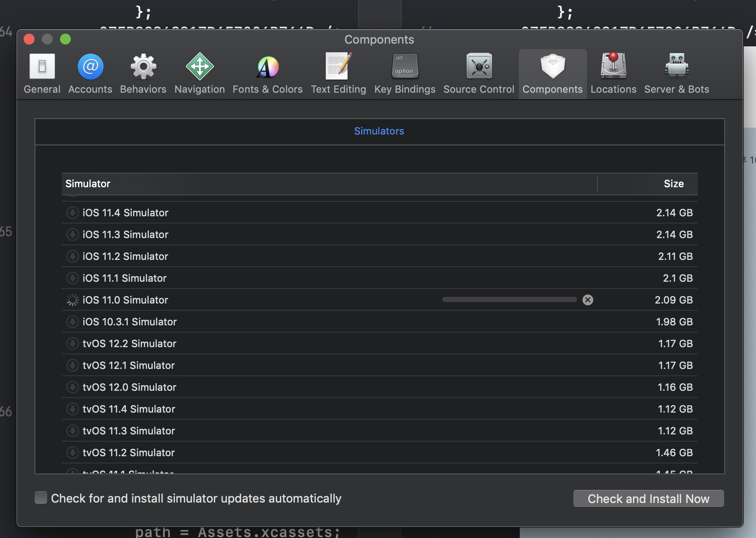Screen dimensions: 756x538
Task: Click the 2.11 GB size value
Action: point(676,256)
